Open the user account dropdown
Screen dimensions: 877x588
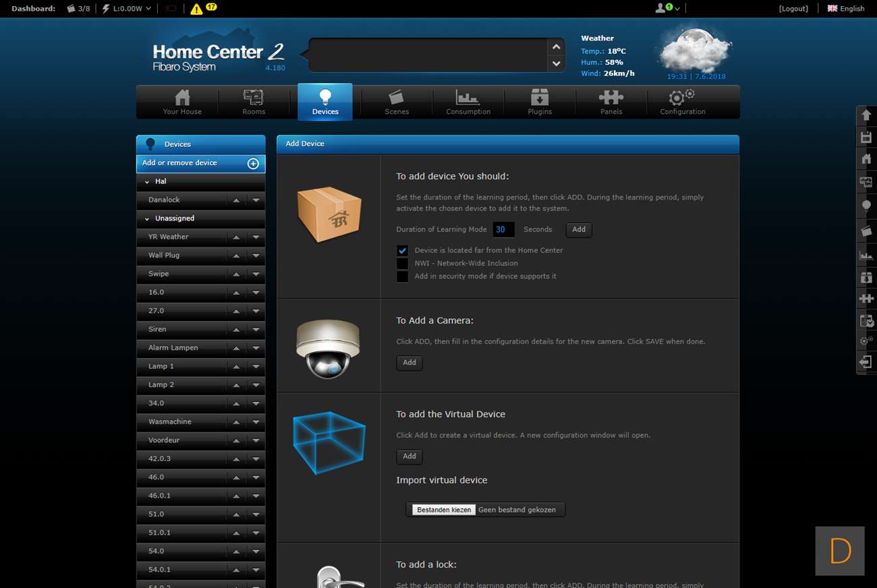[x=667, y=8]
